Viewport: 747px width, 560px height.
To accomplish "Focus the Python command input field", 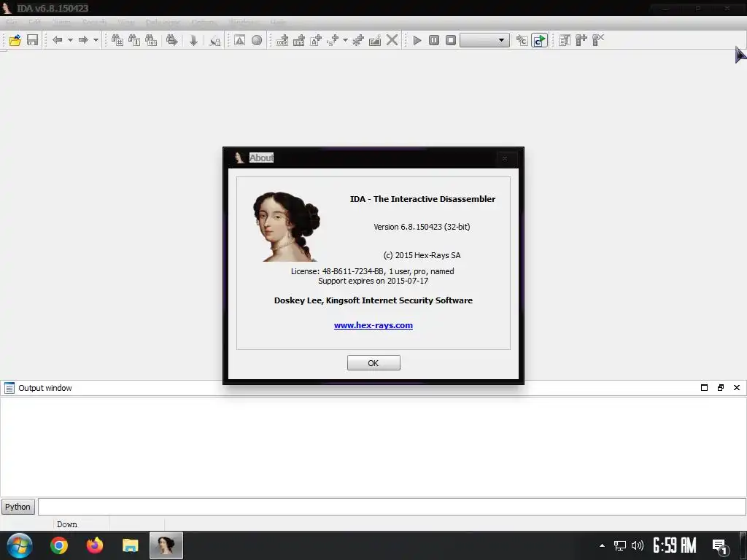I will [392, 507].
